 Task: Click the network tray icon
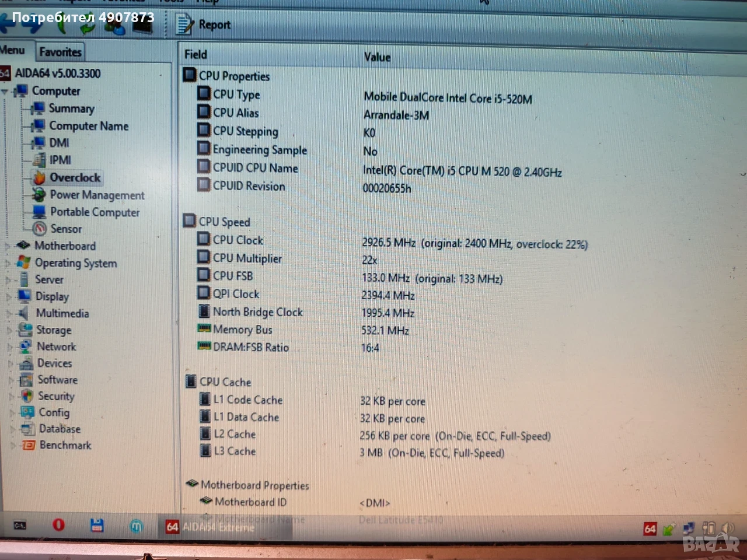coord(689,528)
